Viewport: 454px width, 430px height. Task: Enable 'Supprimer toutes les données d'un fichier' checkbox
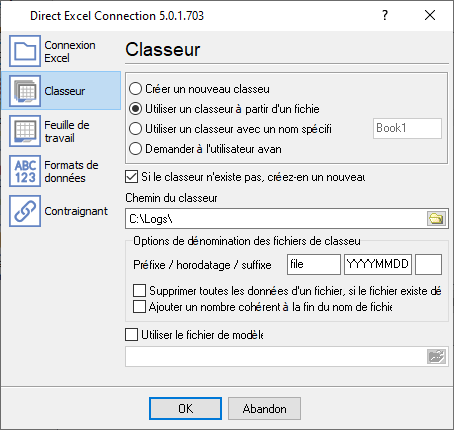[139, 291]
